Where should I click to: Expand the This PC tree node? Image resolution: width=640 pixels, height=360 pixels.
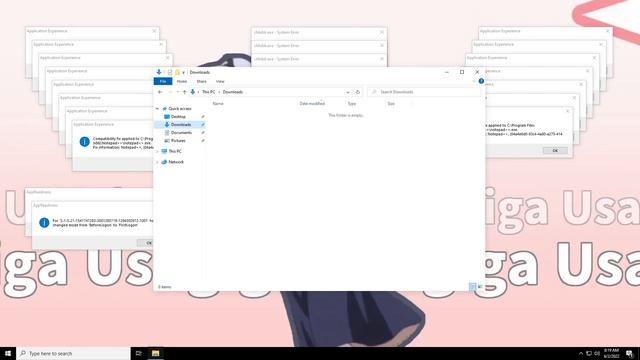tap(157, 151)
